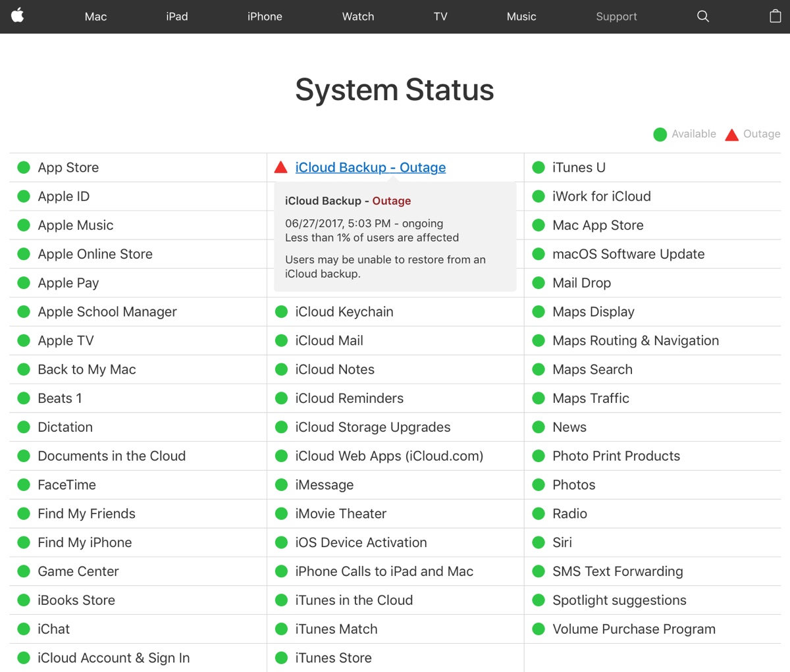Viewport: 790px width, 672px height.
Task: Select the outage detail popup for iCloud Backup
Action: (395, 237)
